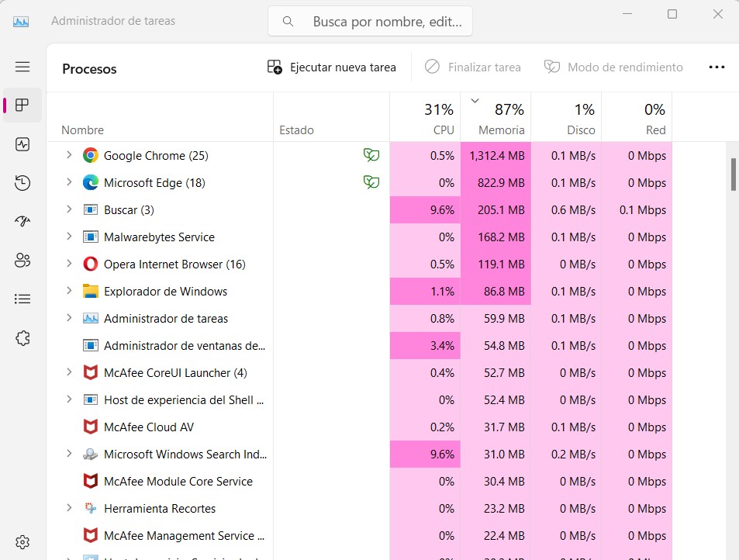
Task: Focus the search box 'Busca por nombre'
Action: (370, 21)
